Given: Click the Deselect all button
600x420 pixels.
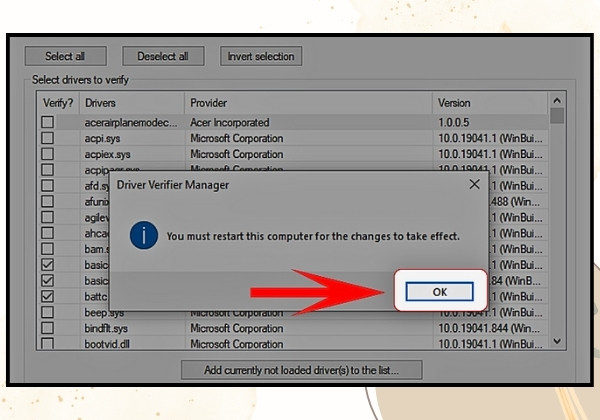Looking at the screenshot, I should [x=163, y=56].
